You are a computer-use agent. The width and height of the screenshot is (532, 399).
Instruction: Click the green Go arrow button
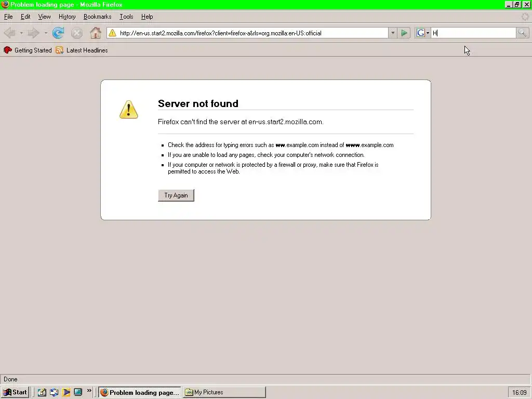tap(404, 33)
